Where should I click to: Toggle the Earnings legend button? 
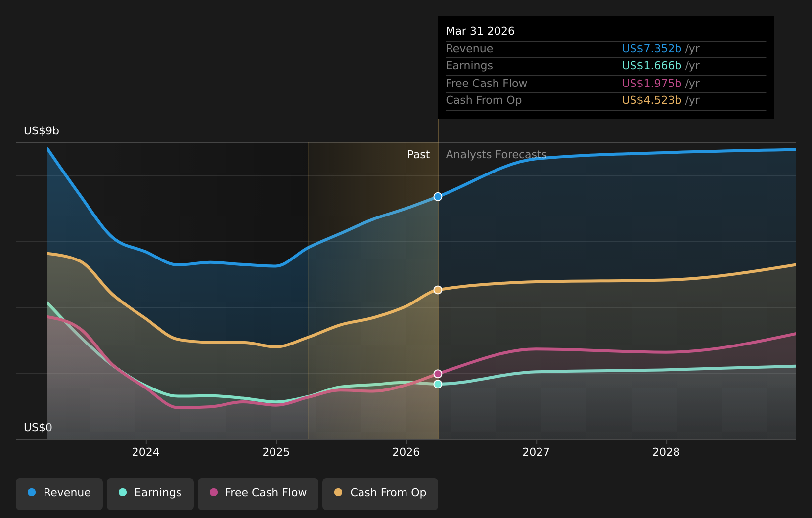point(150,494)
